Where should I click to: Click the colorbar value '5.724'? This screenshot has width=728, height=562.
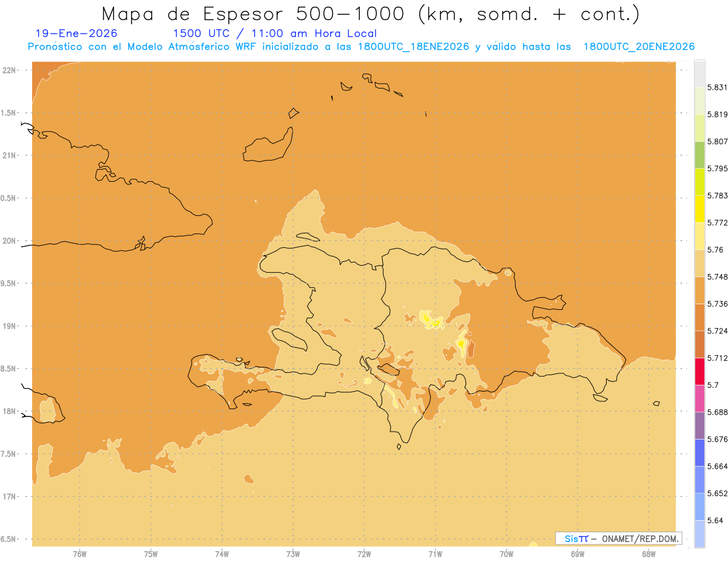[718, 331]
